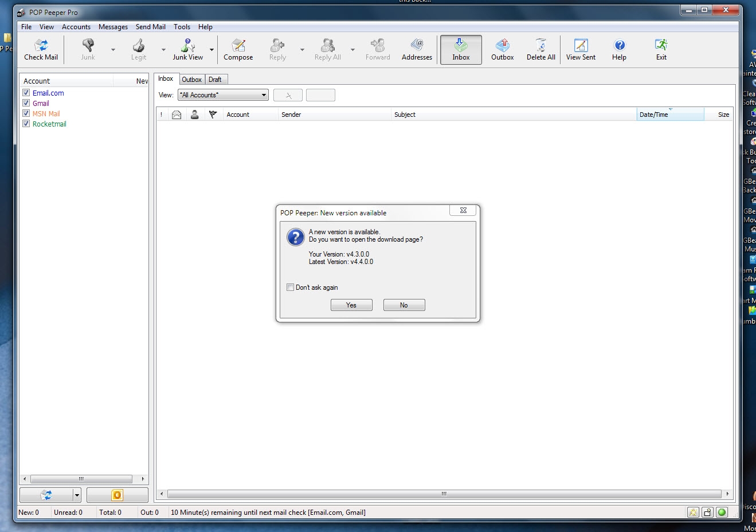
Task: Select Rocketmail account in the list
Action: pos(49,124)
